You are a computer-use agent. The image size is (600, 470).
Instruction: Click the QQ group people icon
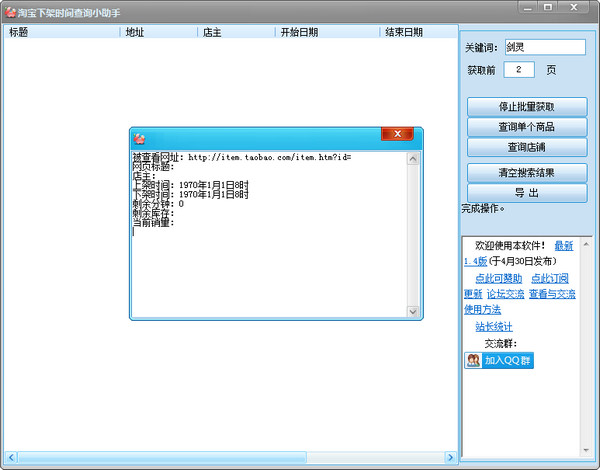click(473, 360)
